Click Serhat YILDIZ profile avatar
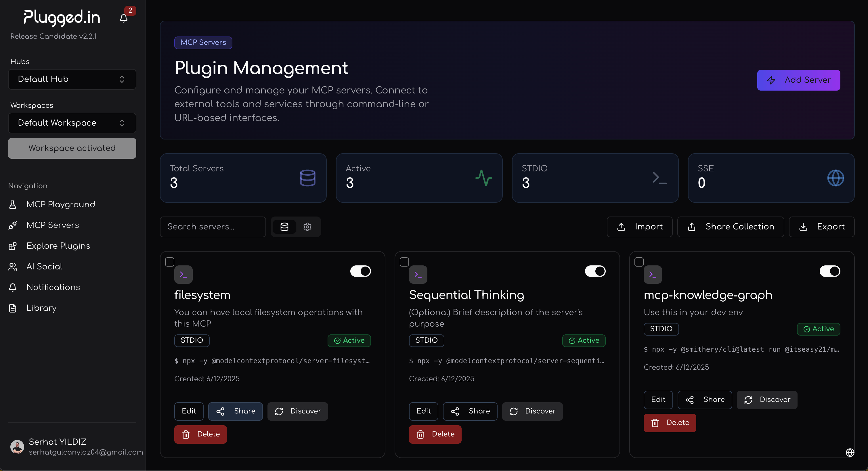Image resolution: width=868 pixels, height=471 pixels. click(x=17, y=447)
